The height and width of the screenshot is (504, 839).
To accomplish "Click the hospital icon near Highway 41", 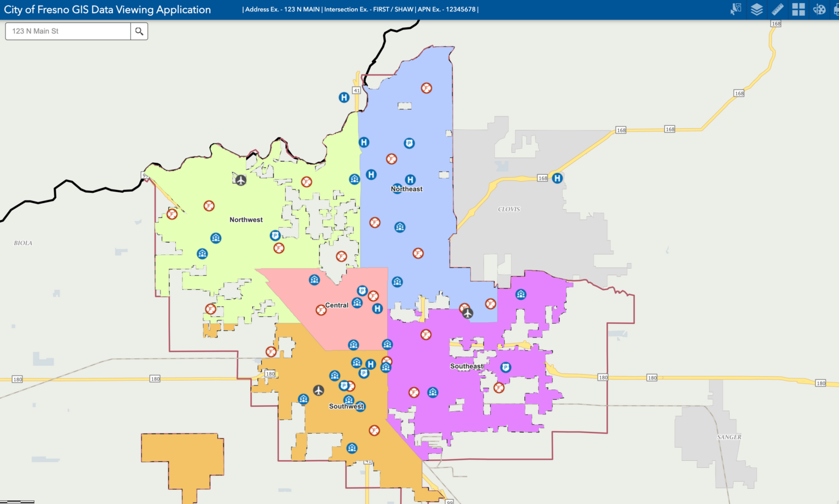I will click(343, 98).
